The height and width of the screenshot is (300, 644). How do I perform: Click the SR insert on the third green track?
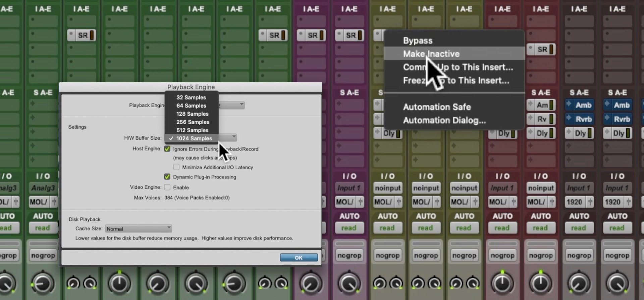82,35
